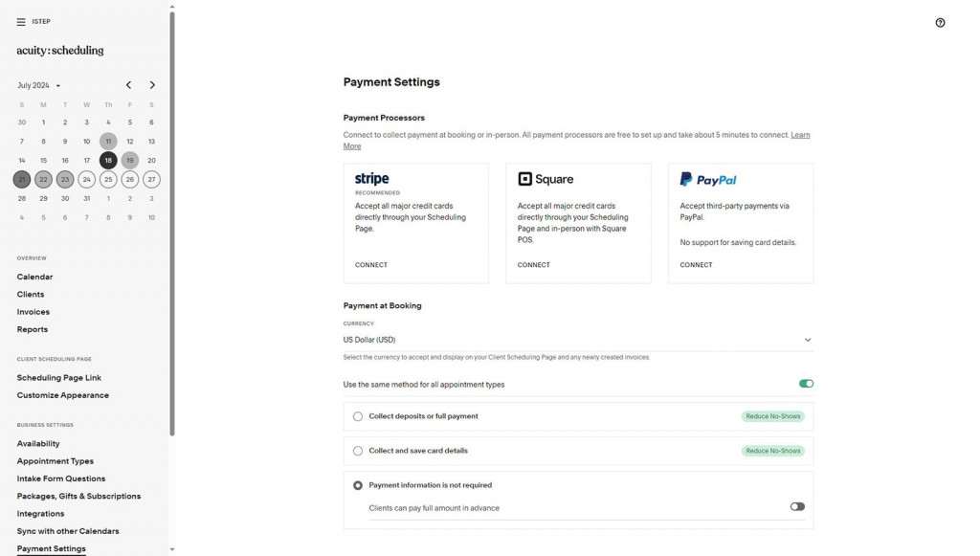
Task: Click the PayPal logo
Action: (x=708, y=179)
